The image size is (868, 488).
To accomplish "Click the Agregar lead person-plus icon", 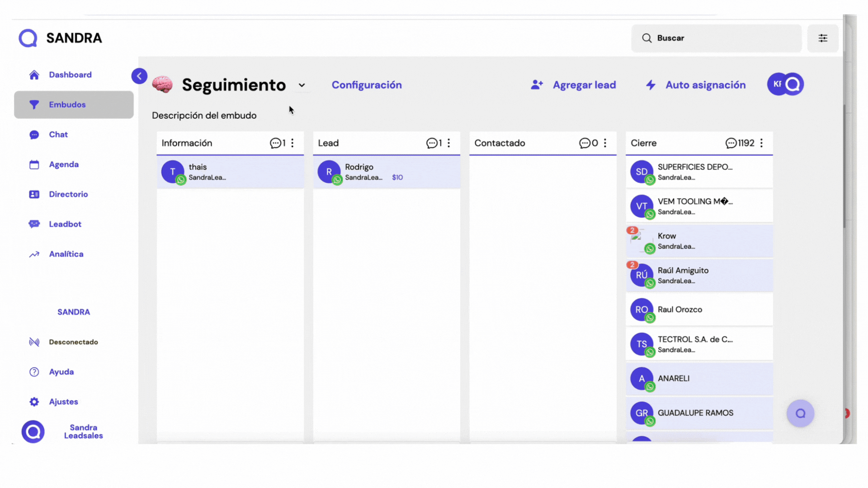I will click(x=537, y=84).
